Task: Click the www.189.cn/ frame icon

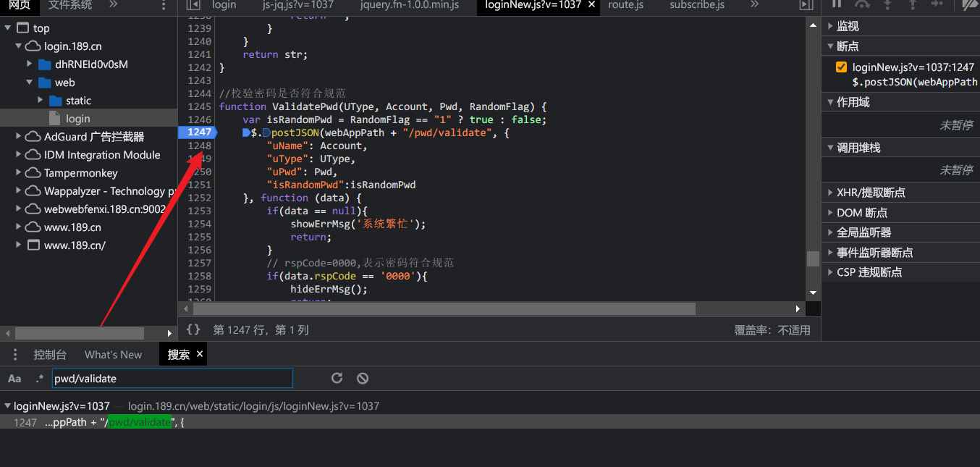Action: (x=33, y=245)
